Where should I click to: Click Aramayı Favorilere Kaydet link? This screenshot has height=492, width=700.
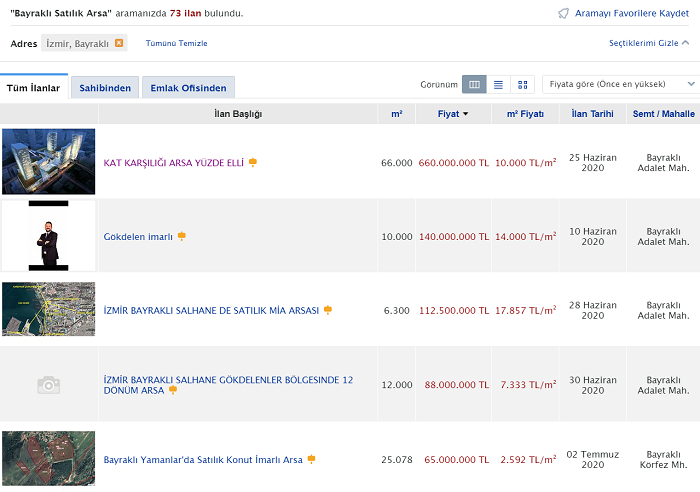coord(632,13)
